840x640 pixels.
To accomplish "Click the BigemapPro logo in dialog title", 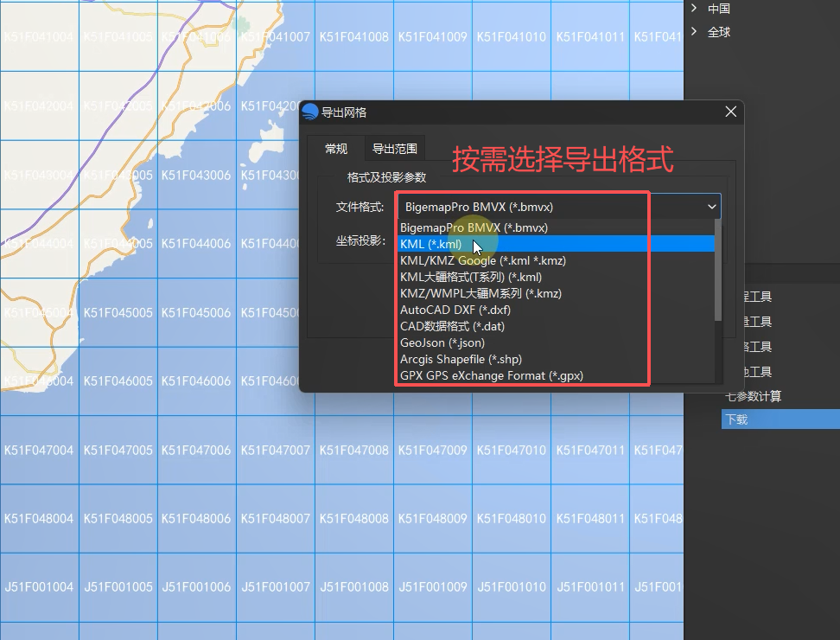I will [x=310, y=112].
